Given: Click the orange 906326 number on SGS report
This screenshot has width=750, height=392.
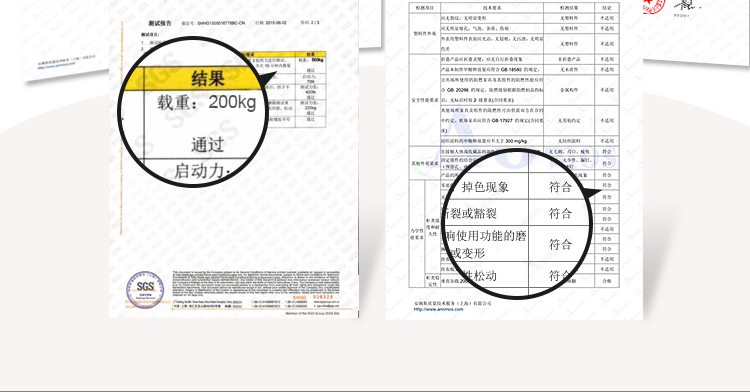Looking at the screenshot, I should point(323,297).
